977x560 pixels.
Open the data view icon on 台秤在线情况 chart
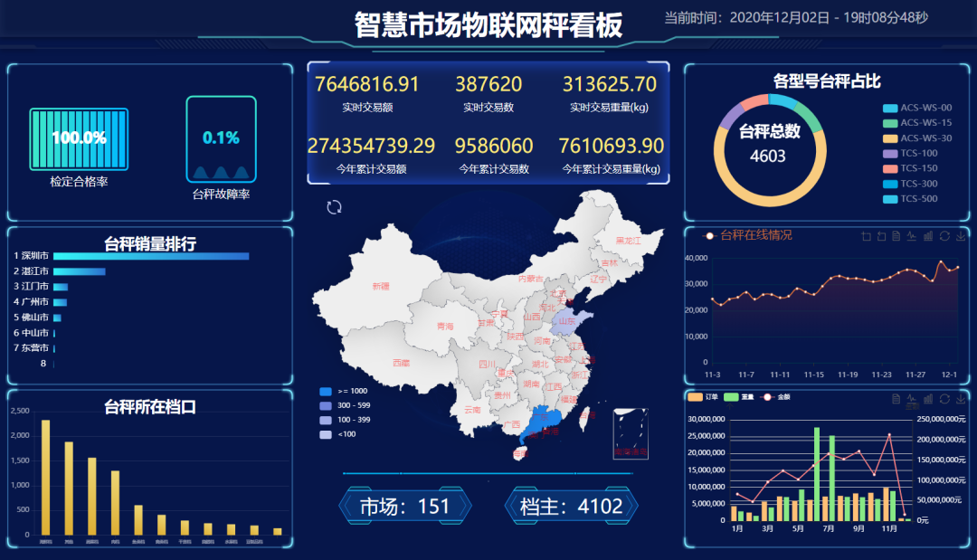coord(896,236)
